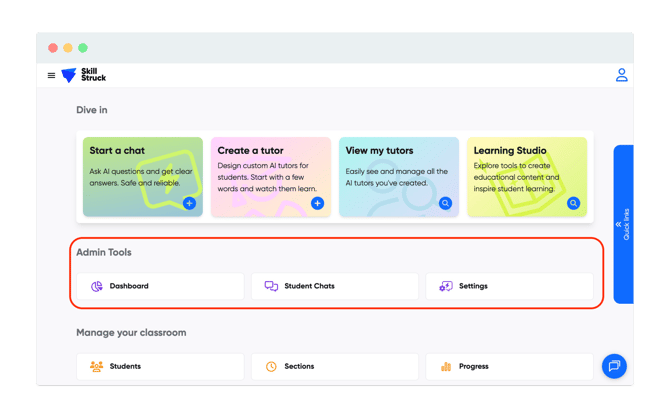Image resolution: width=670 pixels, height=418 pixels.
Task: Click the Skill Struck logo
Action: point(83,76)
